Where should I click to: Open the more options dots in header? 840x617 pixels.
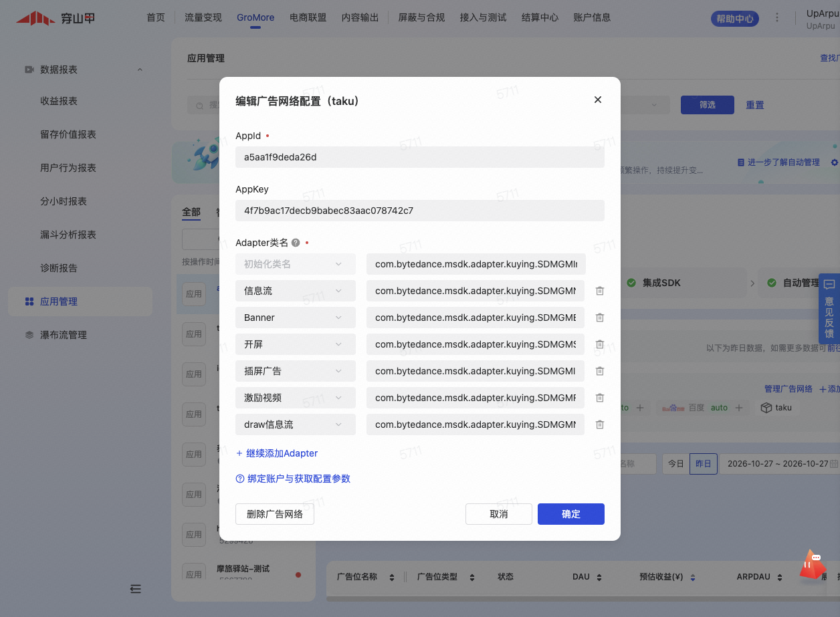776,18
